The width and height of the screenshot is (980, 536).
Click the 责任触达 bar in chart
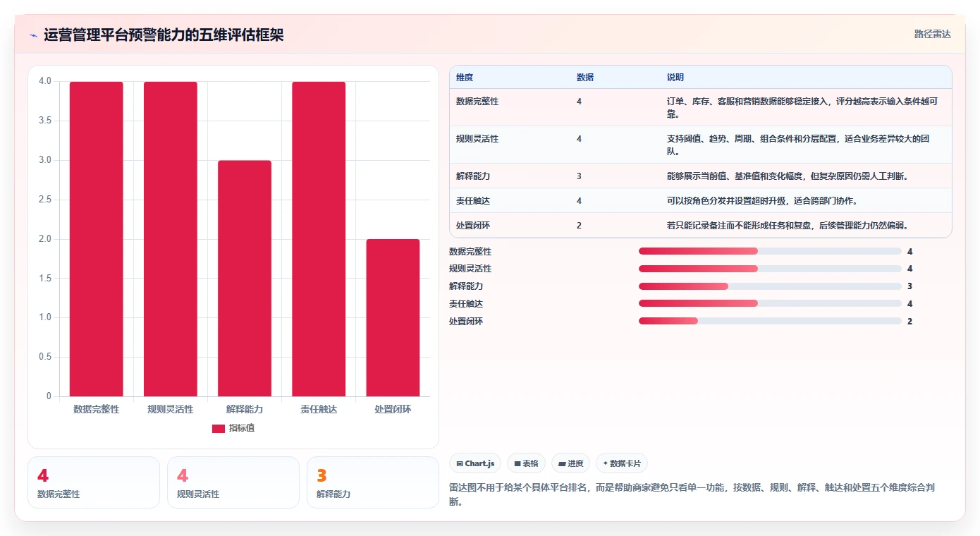(x=319, y=239)
